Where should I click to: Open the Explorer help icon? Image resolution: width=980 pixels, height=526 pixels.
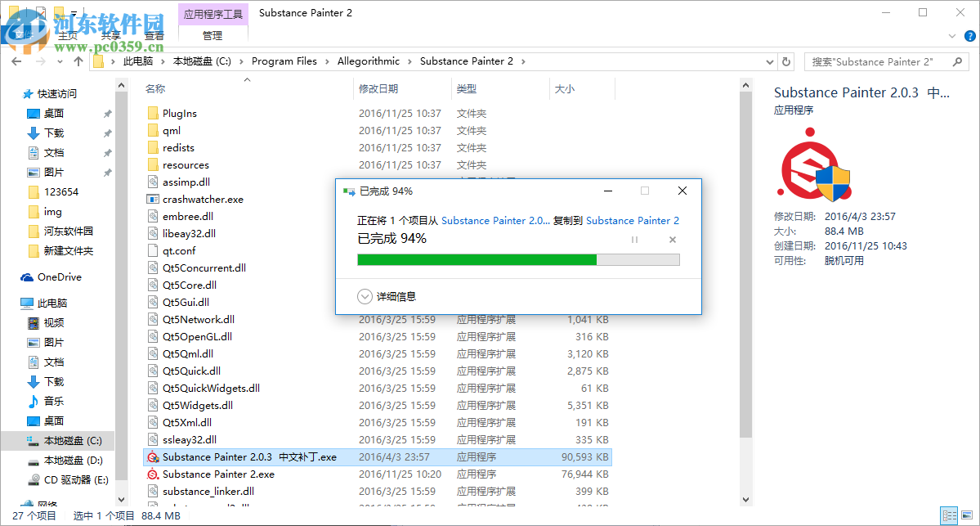click(x=970, y=36)
